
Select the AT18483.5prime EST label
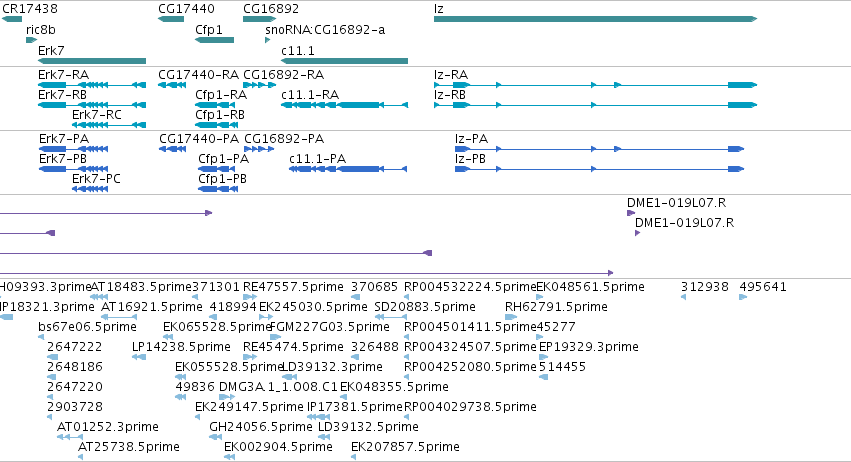point(141,287)
